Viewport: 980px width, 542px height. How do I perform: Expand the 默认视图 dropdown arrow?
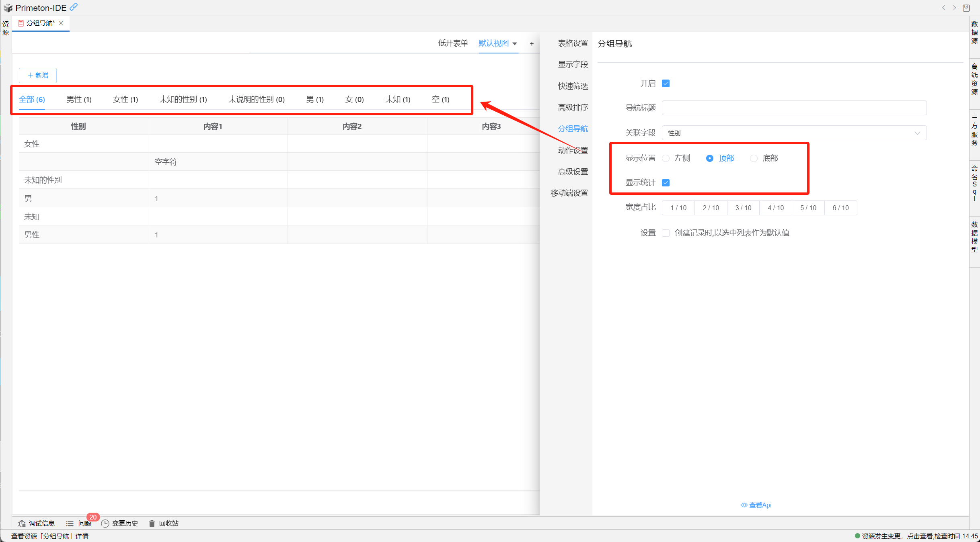point(515,44)
